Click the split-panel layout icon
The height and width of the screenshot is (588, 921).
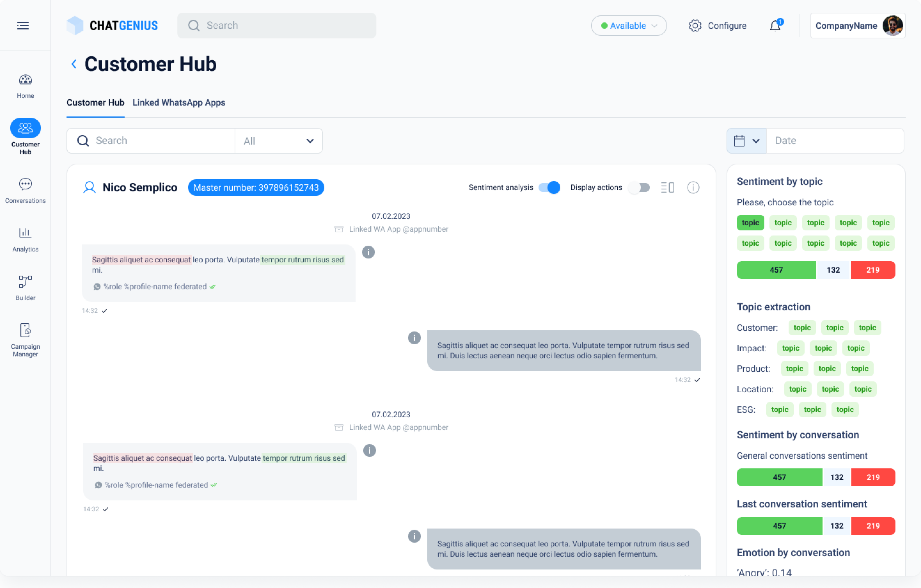667,187
